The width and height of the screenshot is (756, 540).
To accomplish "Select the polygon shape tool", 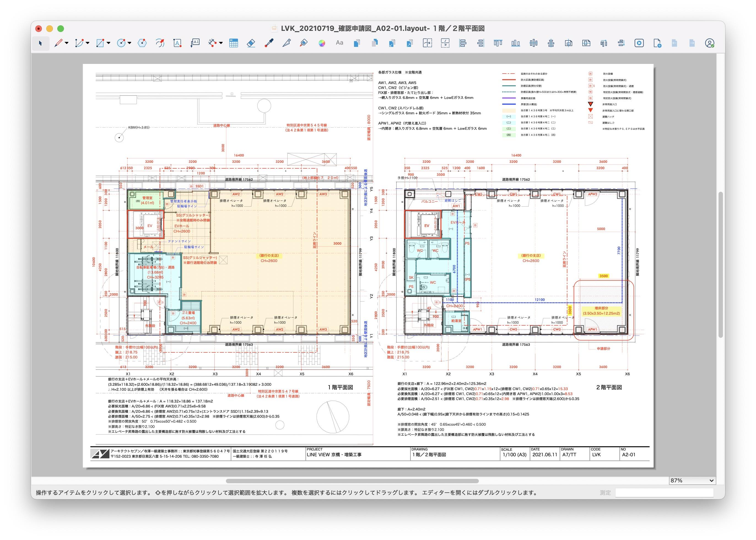I will [142, 43].
